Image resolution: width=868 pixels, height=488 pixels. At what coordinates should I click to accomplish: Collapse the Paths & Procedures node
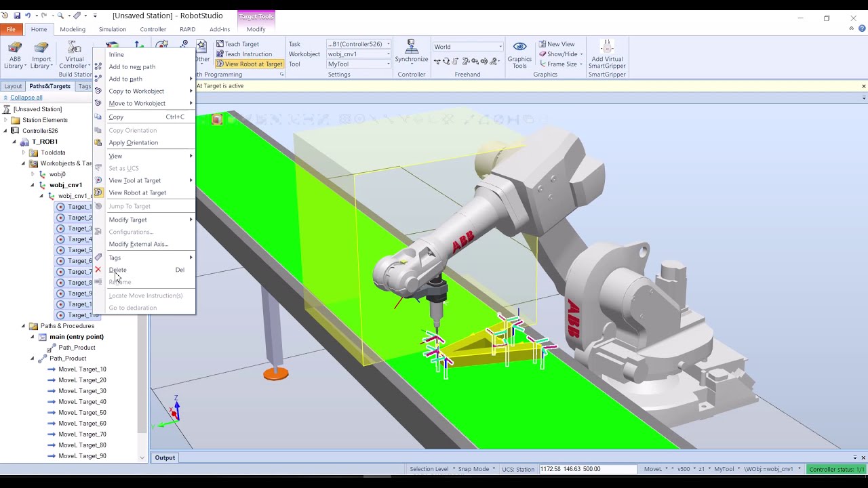[23, 326]
